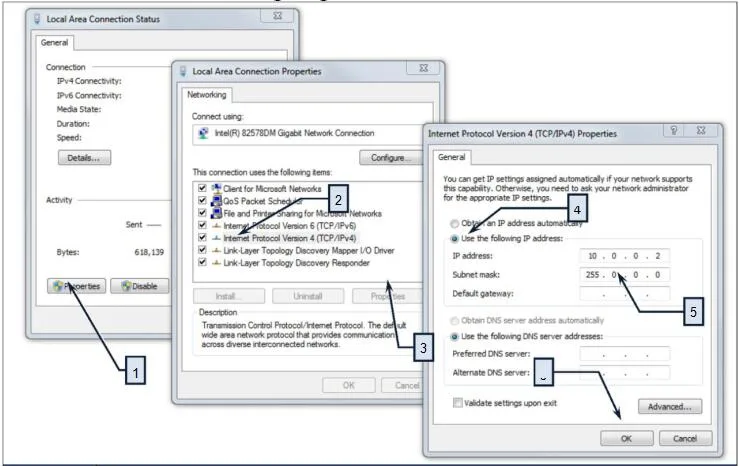Toggle Internet Protocol Version 6 checkbox
This screenshot has width=739, height=466.
point(204,226)
